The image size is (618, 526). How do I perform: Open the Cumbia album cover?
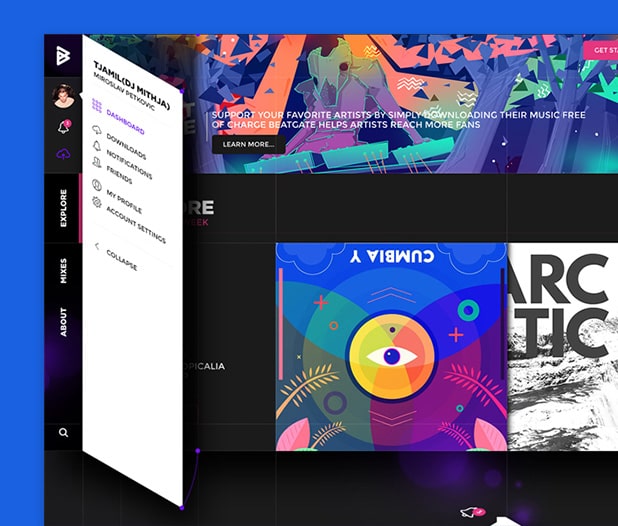(x=391, y=347)
